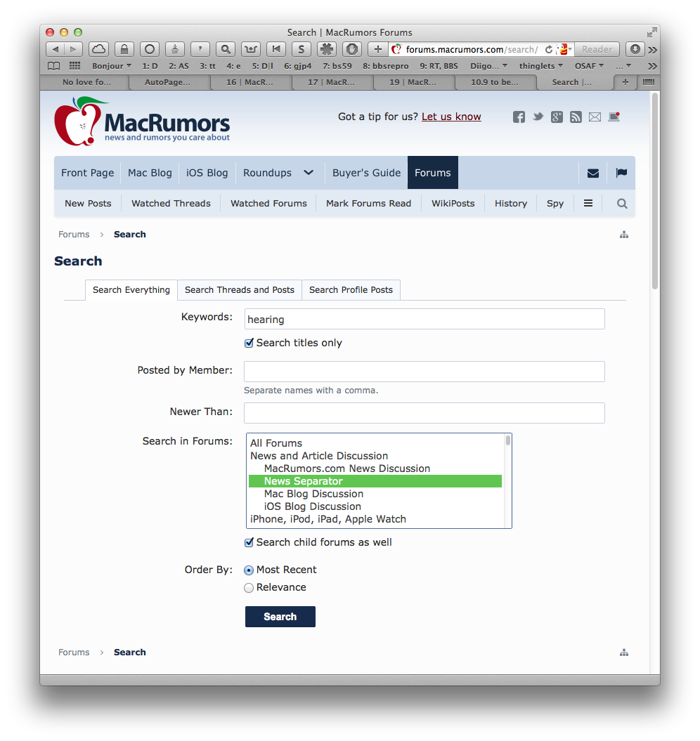Image resolution: width=700 pixels, height=741 pixels.
Task: Open forum search magnifier icon
Action: pyautogui.click(x=622, y=204)
